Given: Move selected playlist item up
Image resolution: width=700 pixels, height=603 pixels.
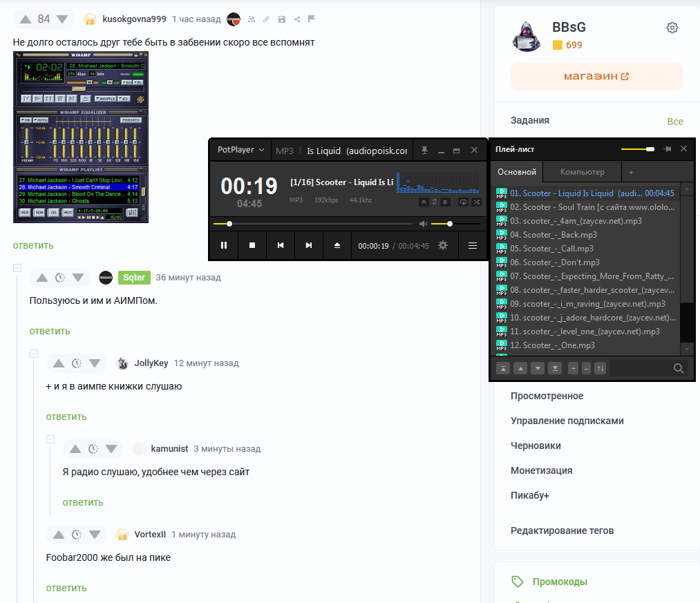Looking at the screenshot, I should click(x=520, y=368).
